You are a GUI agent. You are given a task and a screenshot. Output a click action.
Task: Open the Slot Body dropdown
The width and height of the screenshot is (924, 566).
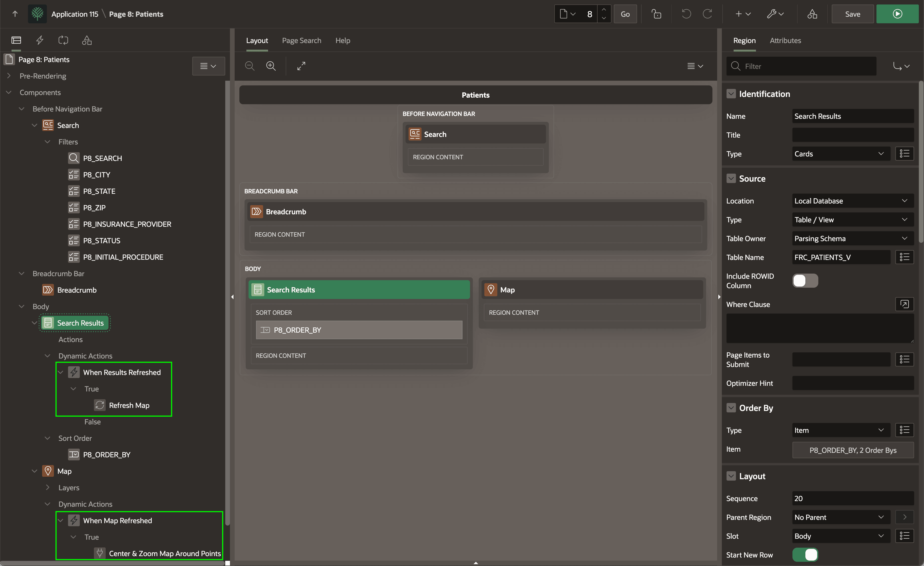(x=841, y=536)
